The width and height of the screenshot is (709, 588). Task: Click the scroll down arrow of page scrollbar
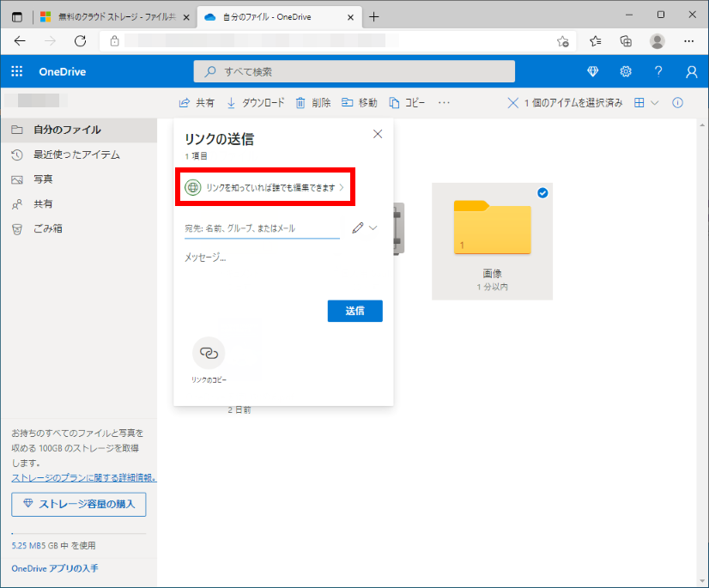pos(702,581)
